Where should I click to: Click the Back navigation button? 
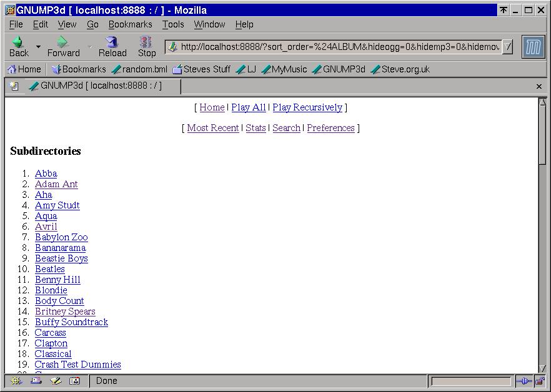(18, 46)
